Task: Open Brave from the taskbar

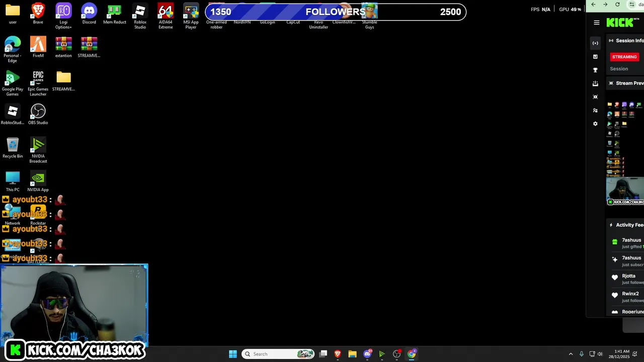Action: [338, 354]
